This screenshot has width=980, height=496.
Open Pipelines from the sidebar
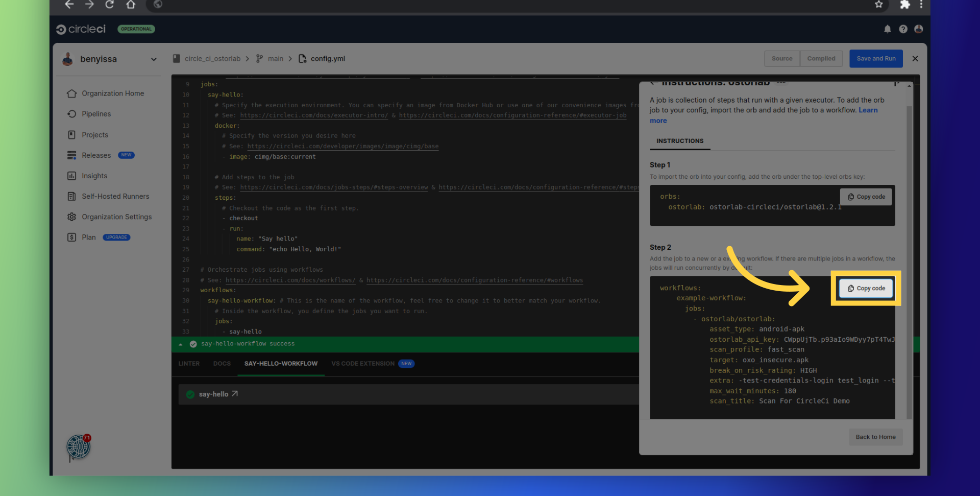(x=96, y=114)
